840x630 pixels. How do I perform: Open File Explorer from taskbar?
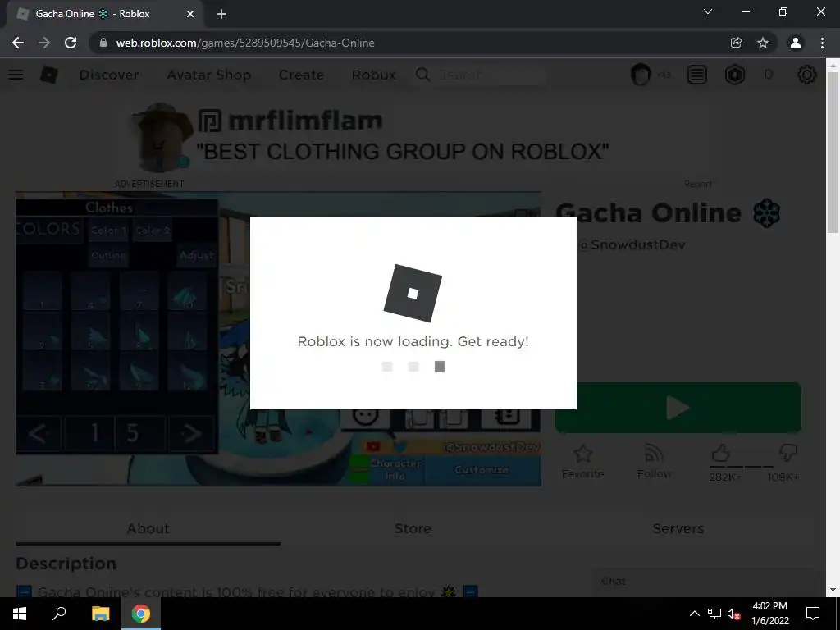pyautogui.click(x=100, y=614)
